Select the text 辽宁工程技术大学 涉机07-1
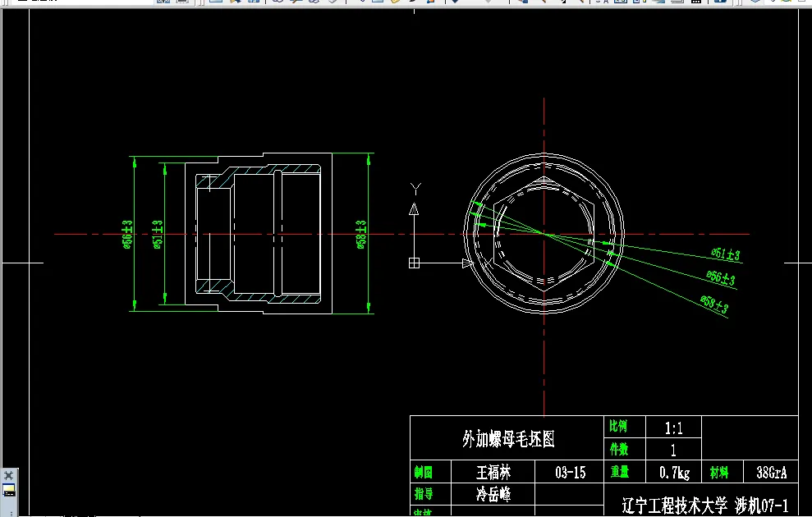 [x=704, y=506]
